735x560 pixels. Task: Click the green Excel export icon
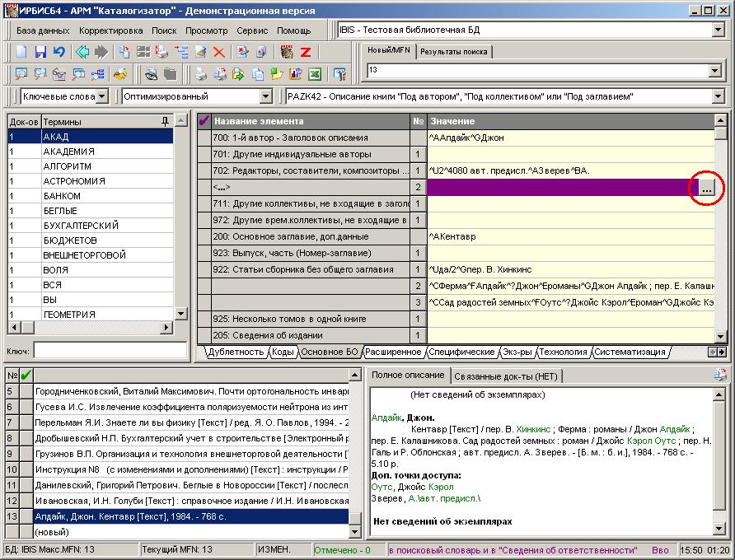[314, 74]
